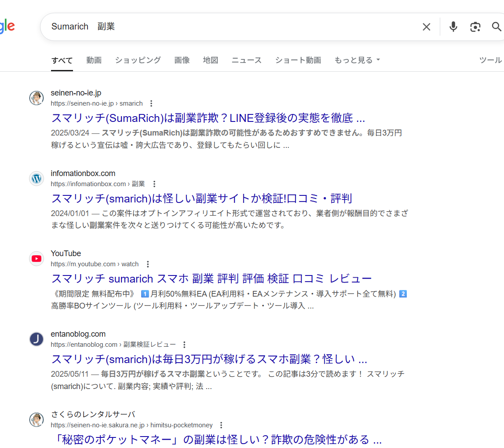Click the さくらのレンタルサーバ site name
The image size is (504, 448).
tap(93, 414)
